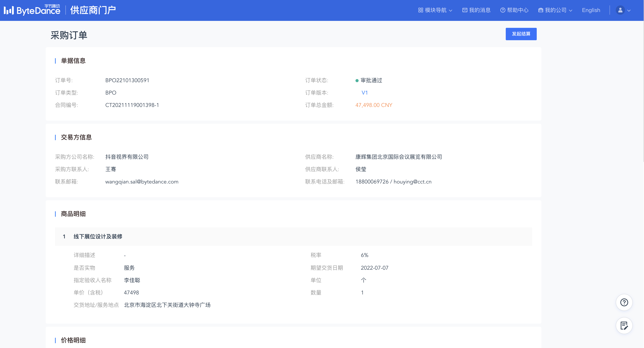Open the module navigation grid icon
This screenshot has height=348, width=644.
pos(421,10)
